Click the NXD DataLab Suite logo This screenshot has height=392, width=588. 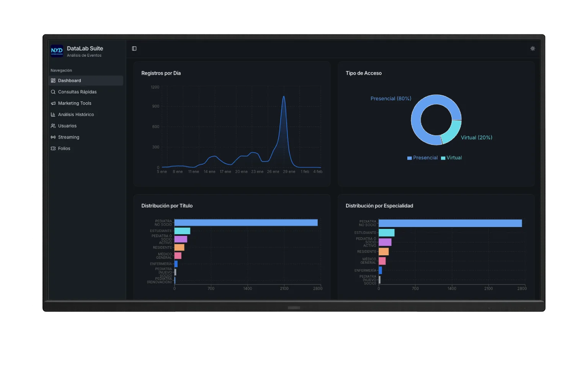click(x=57, y=51)
